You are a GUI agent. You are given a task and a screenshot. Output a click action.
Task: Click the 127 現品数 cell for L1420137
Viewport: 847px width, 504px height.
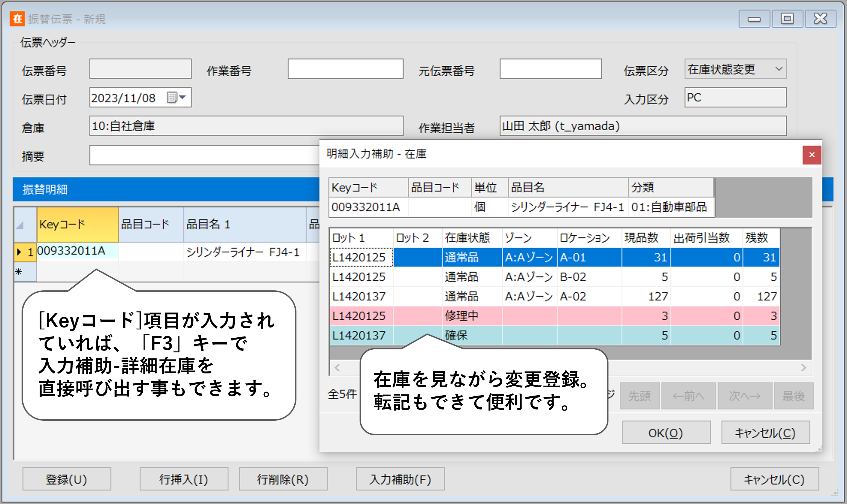646,296
